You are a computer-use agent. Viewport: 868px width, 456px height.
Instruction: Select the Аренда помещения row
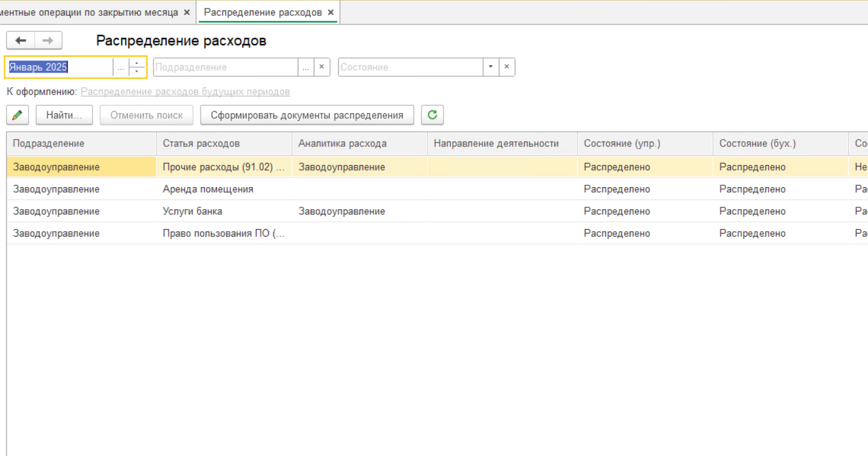208,189
